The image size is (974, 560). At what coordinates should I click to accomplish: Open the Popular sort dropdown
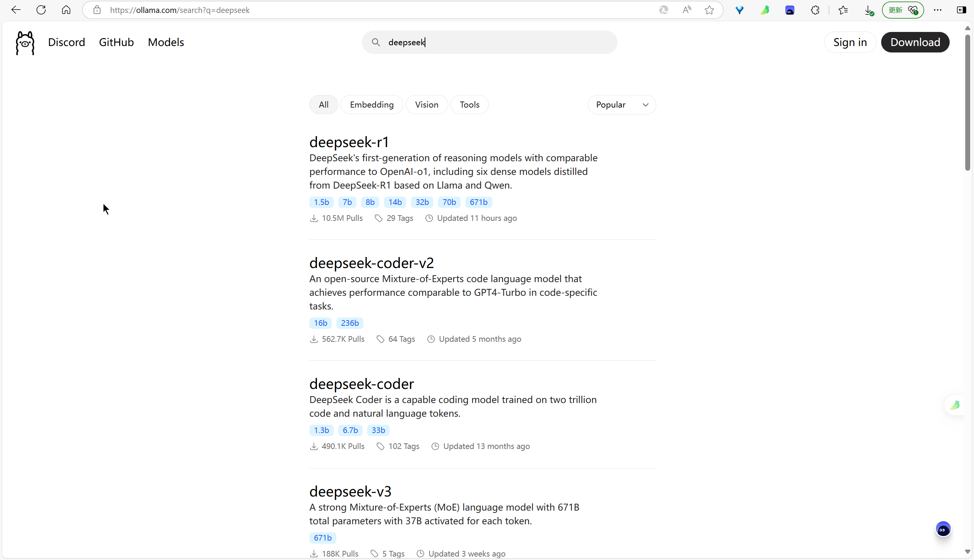(x=622, y=105)
